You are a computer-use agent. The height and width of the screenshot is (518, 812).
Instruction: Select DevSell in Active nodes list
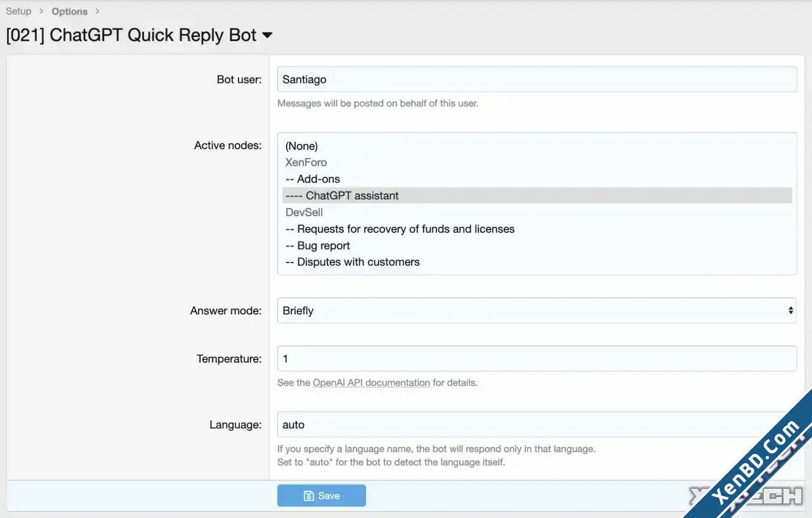point(537,212)
